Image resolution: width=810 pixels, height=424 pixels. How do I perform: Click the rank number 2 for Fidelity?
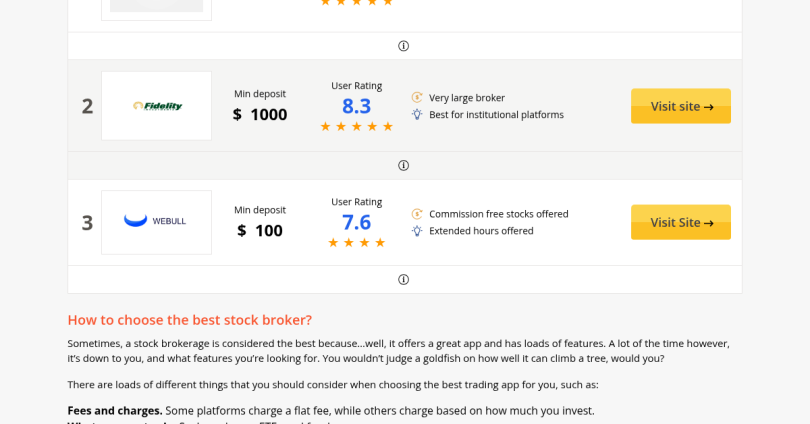pyautogui.click(x=87, y=106)
